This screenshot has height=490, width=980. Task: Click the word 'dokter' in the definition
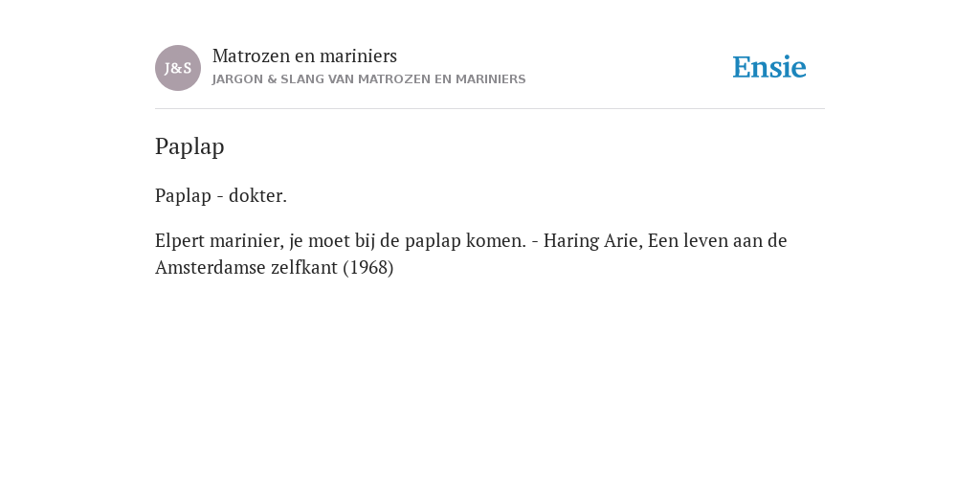255,195
